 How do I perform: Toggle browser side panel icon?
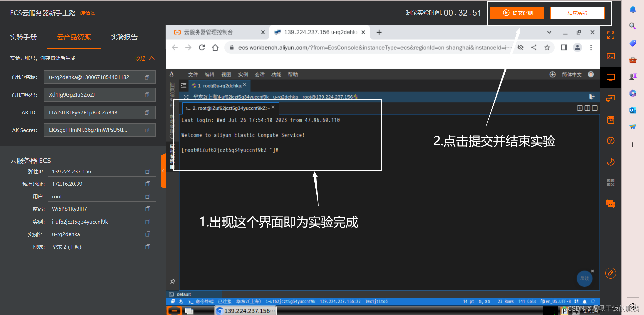pos(564,48)
